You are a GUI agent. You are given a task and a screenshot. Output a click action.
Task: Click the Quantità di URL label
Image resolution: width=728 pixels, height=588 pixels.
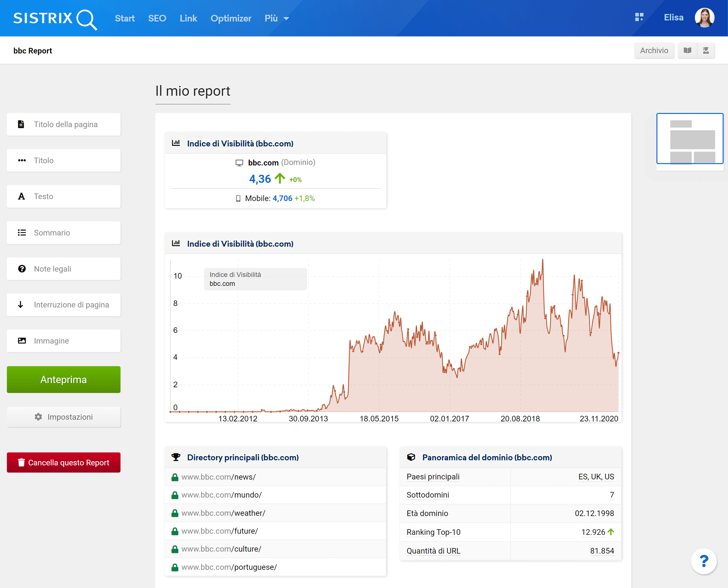433,551
